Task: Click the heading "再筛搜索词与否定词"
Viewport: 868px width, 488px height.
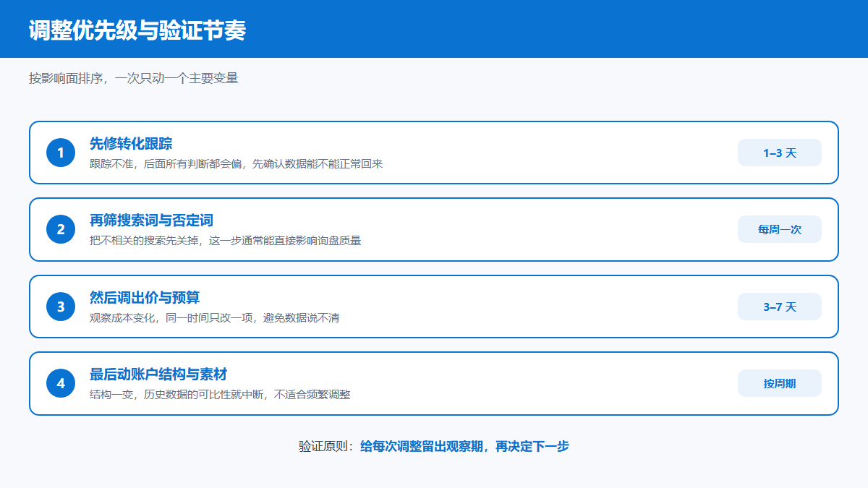Action: coord(151,220)
